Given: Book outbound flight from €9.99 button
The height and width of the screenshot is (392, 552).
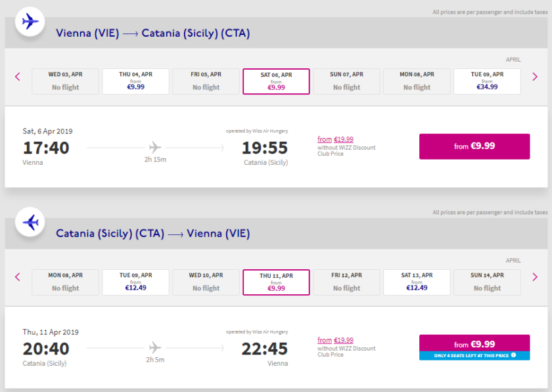Looking at the screenshot, I should pos(474,146).
